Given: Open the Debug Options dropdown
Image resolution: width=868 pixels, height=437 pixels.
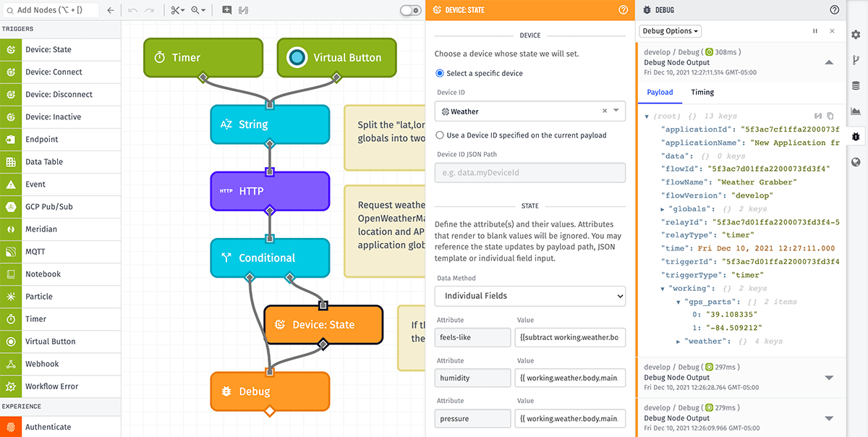Looking at the screenshot, I should coord(671,31).
